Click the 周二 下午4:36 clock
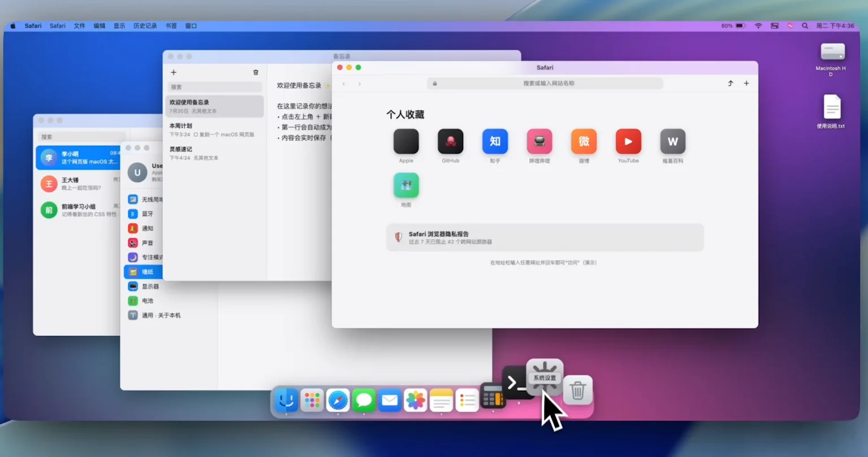868x457 pixels. 835,26
